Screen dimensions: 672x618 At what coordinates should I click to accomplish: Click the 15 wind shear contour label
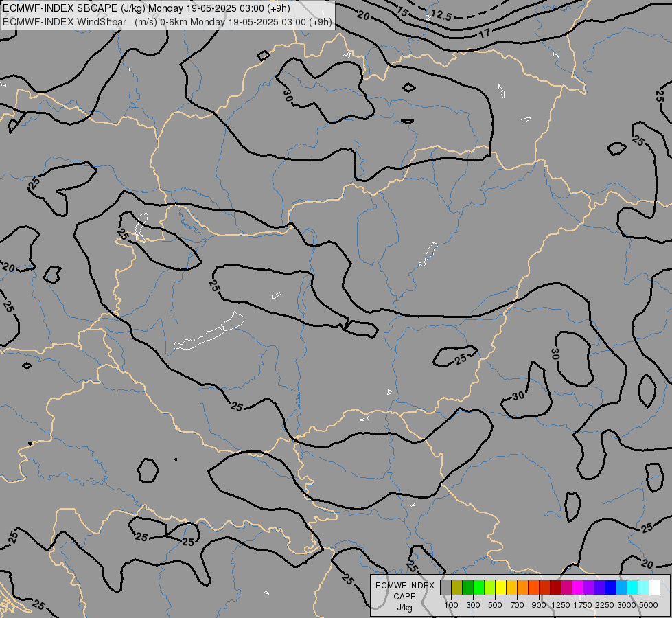tap(402, 12)
